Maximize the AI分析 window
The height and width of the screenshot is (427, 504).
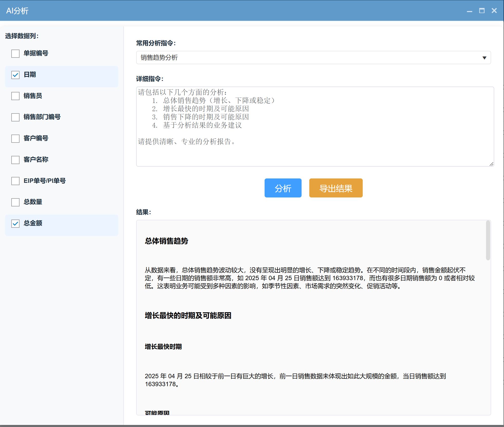(482, 11)
